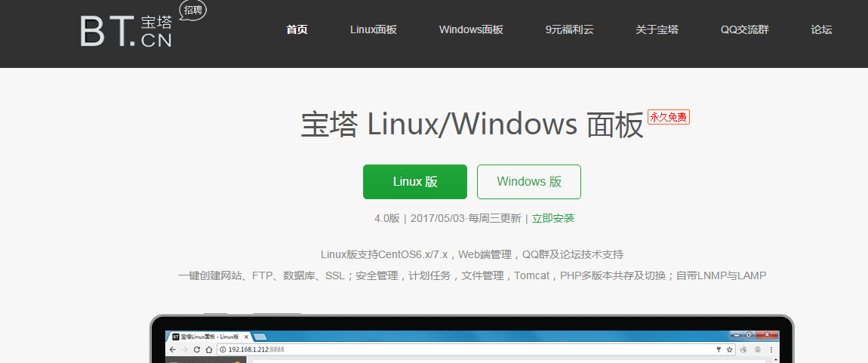The image size is (868, 363).
Task: Click reload icon in the preview browser
Action: pos(196,349)
